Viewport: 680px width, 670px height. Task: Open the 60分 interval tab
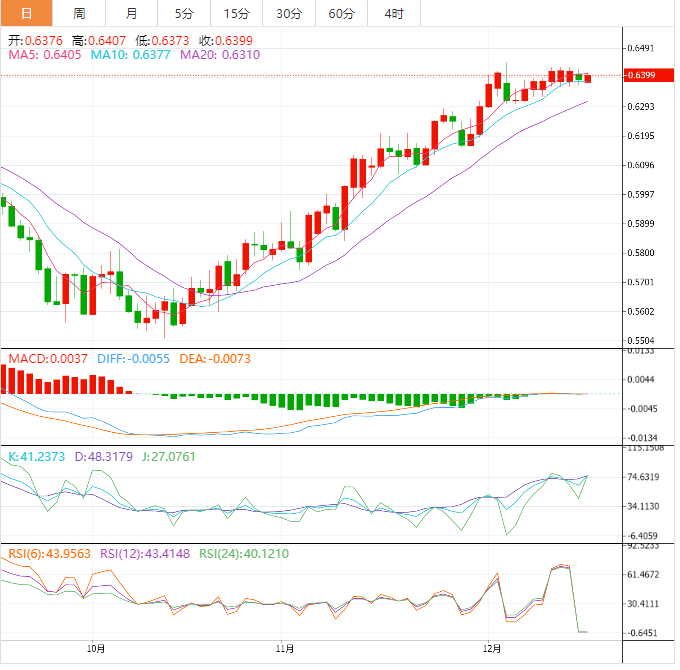click(341, 13)
